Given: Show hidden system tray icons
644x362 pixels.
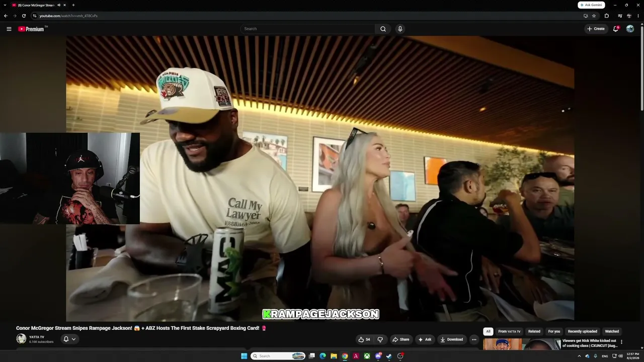Looking at the screenshot, I should 579,356.
